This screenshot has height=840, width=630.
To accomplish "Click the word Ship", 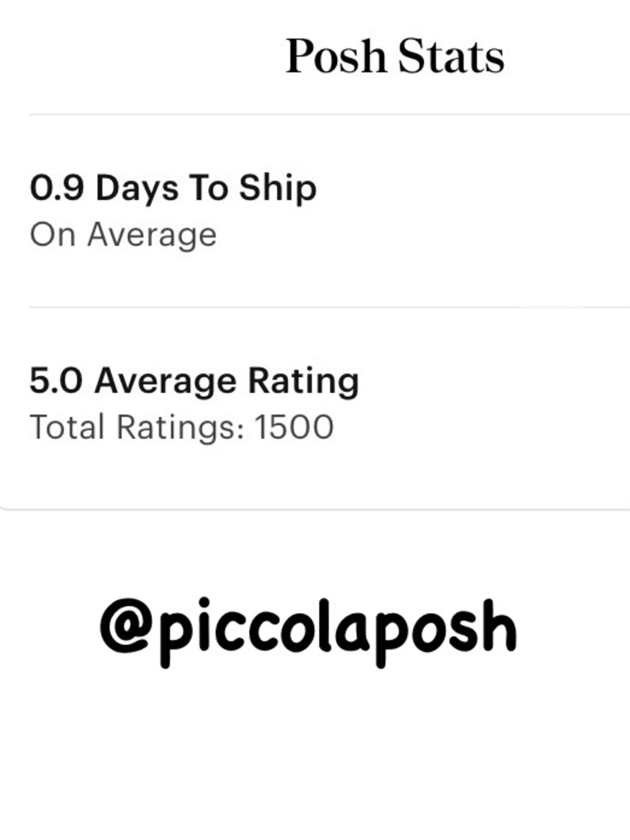I will (278, 188).
